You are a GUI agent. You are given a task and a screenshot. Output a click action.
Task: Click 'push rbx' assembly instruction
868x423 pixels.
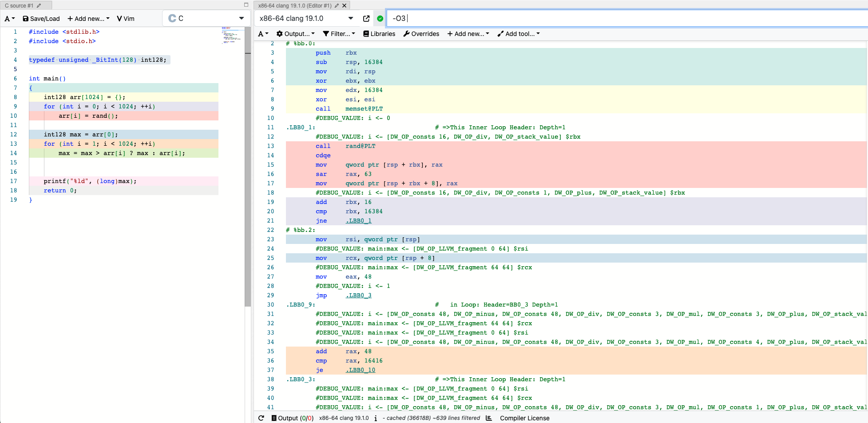point(336,53)
